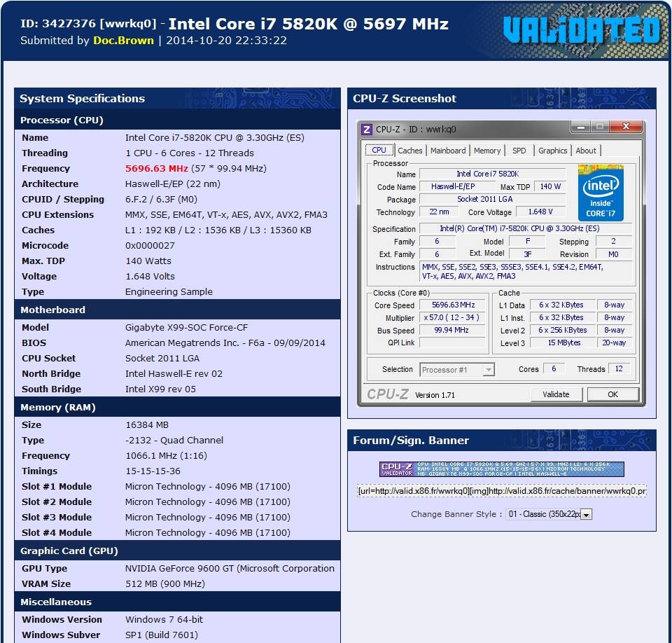Click the L1 Data 6 x 32 KBytes field
Viewport: 672px width, 643px height.
tap(562, 305)
